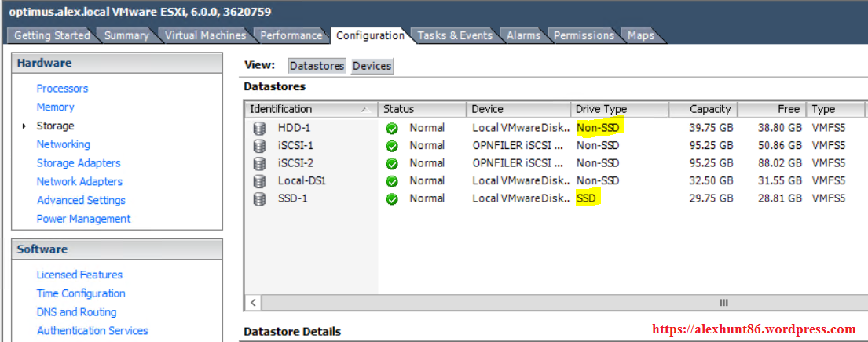Go to the Performance tab
This screenshot has height=342, width=868.
click(291, 35)
